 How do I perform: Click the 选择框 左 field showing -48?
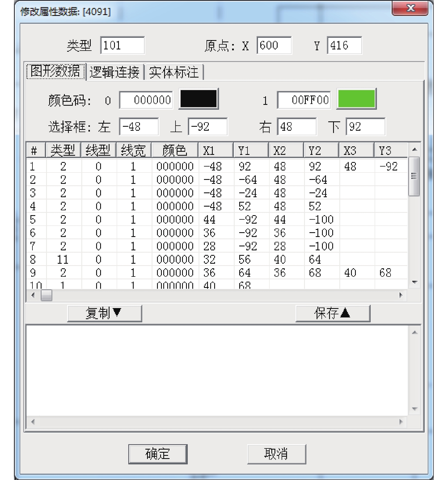(139, 127)
